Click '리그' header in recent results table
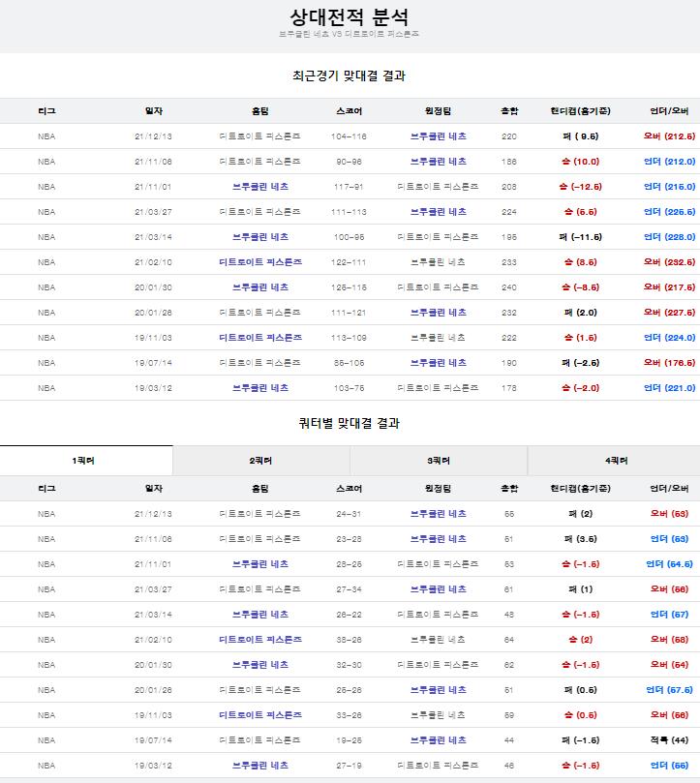 point(46,111)
